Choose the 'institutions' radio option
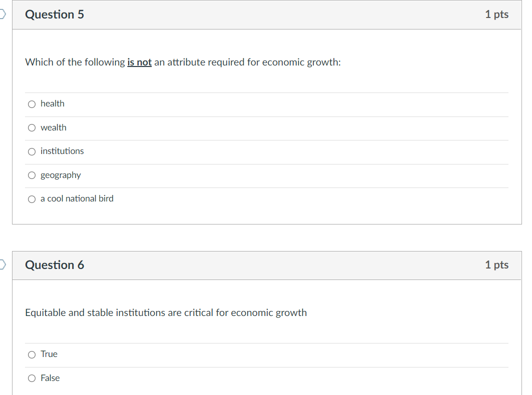 [x=32, y=151]
